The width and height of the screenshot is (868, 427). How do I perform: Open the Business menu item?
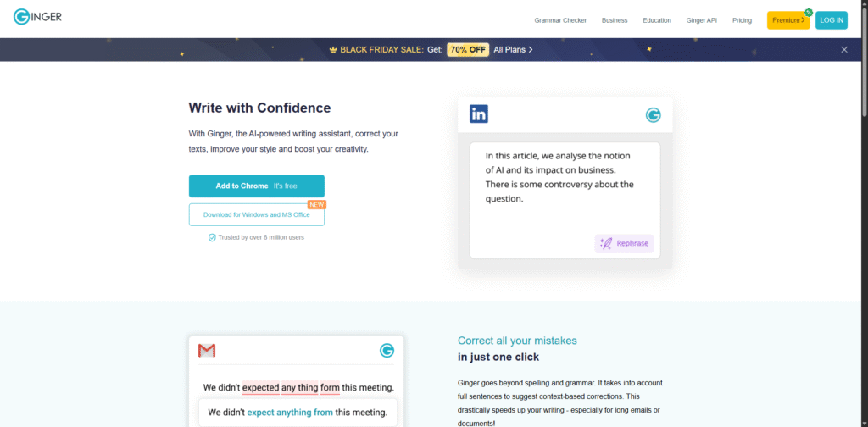[x=615, y=20]
